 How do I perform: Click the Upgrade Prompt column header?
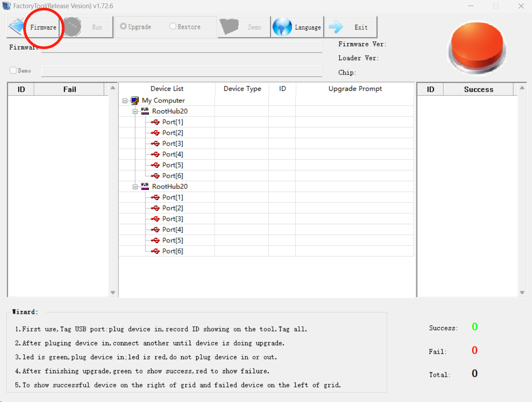tap(355, 89)
